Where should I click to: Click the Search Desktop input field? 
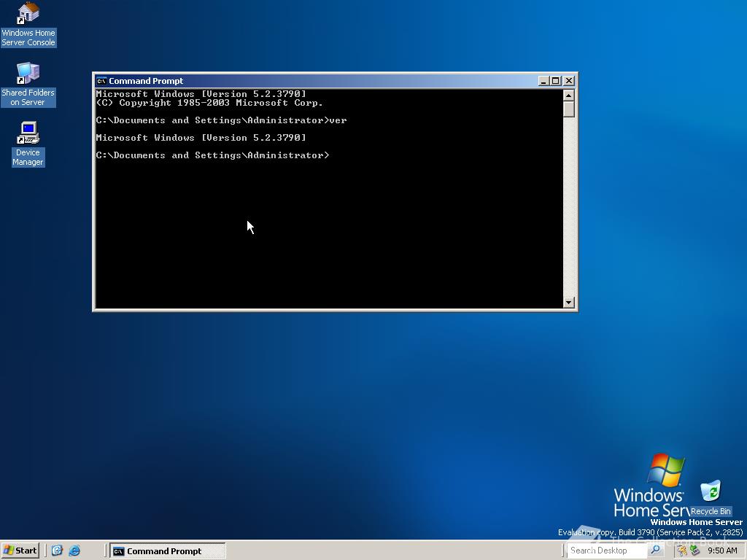tap(606, 551)
